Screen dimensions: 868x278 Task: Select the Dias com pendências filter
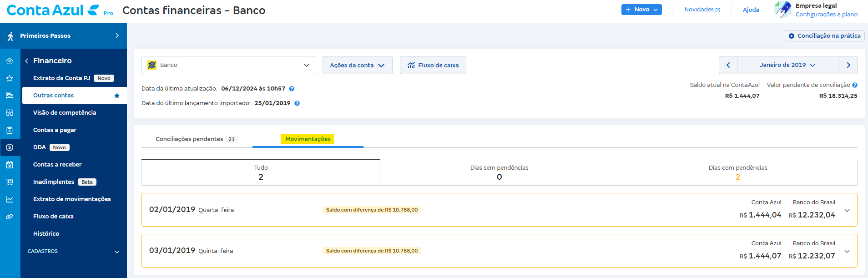737,172
